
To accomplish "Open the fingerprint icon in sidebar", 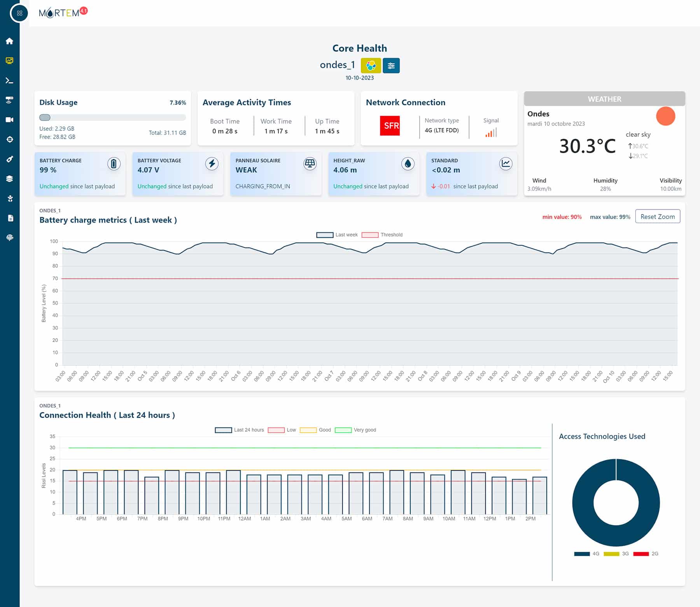I will [10, 237].
